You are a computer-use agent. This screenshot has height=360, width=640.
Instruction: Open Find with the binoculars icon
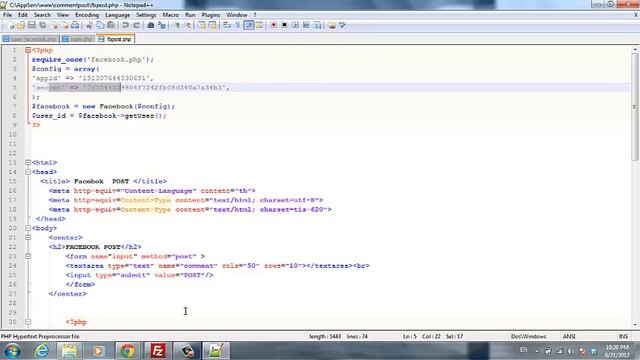click(151, 25)
